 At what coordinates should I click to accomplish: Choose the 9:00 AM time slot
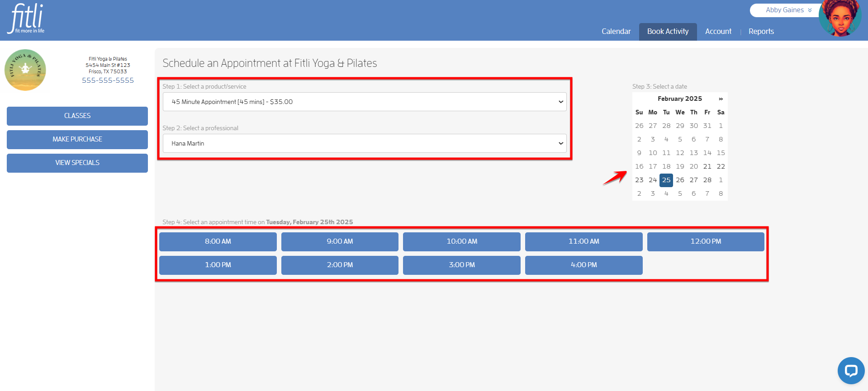(340, 242)
